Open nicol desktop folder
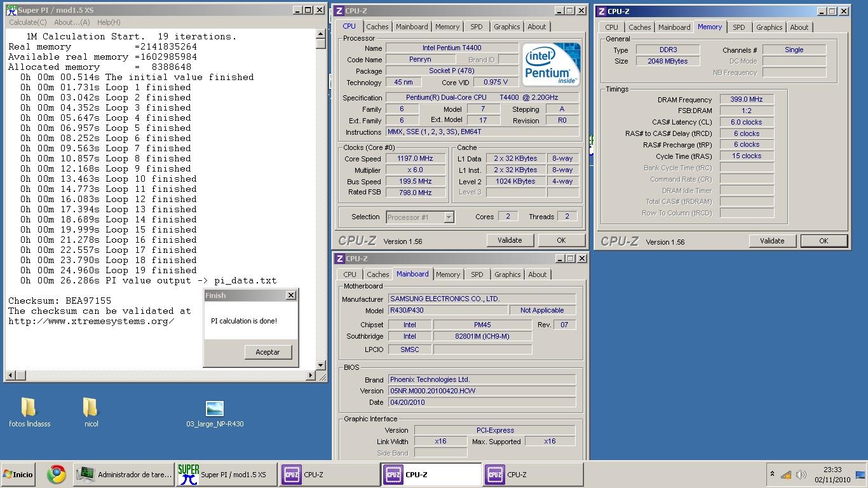The width and height of the screenshot is (868, 488). (91, 412)
